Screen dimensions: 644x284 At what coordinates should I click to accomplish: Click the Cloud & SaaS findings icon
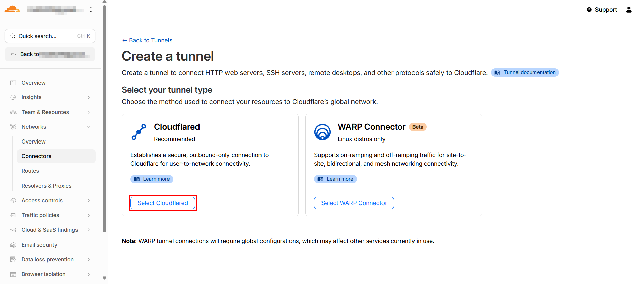pos(13,230)
